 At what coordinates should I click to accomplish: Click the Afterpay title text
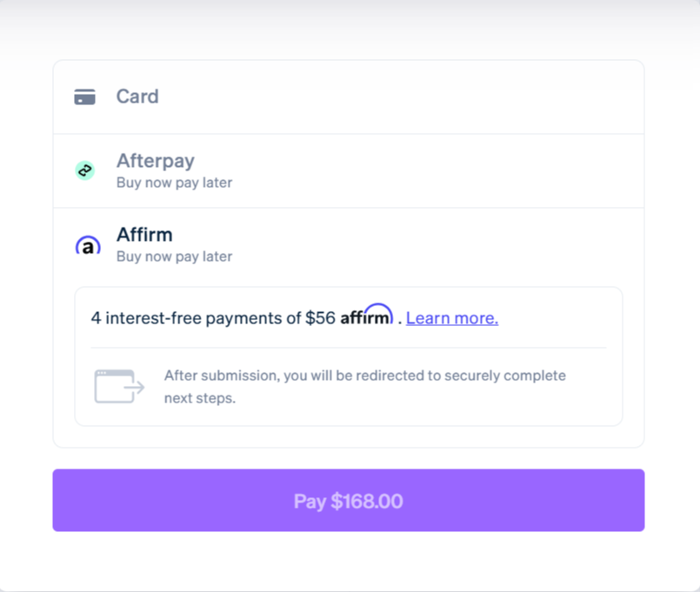[x=156, y=161]
